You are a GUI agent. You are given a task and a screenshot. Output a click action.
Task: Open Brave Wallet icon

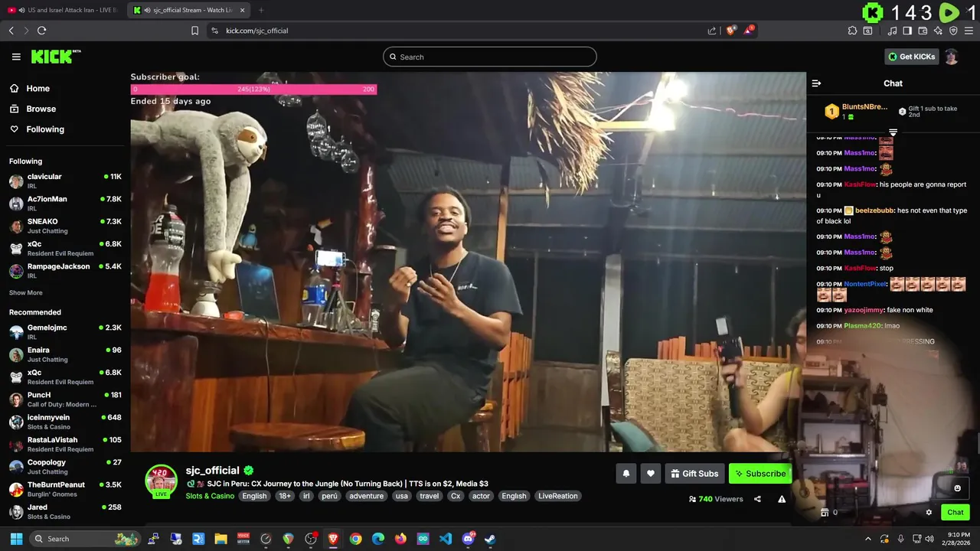(923, 31)
